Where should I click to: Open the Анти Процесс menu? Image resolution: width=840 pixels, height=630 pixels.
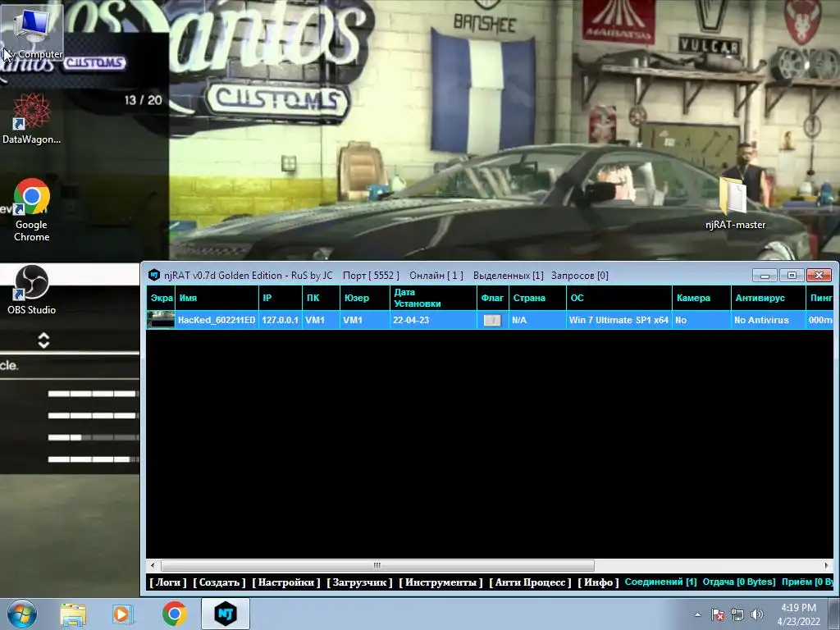tap(530, 582)
